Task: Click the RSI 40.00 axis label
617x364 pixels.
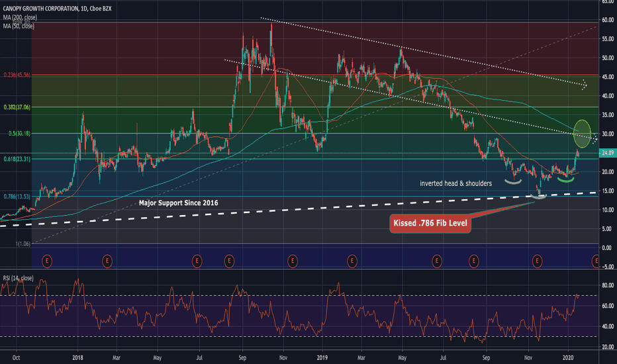Action: point(608,326)
